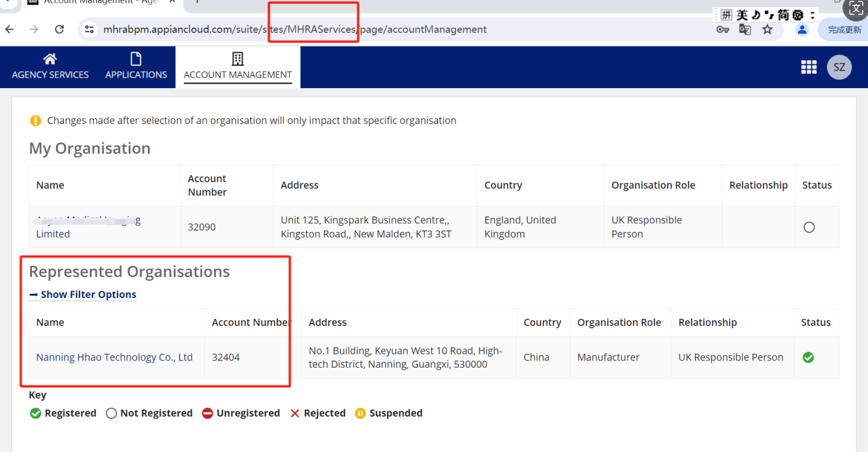Reload the page with refresh icon
Screen dimensions: 868x452
[59, 29]
